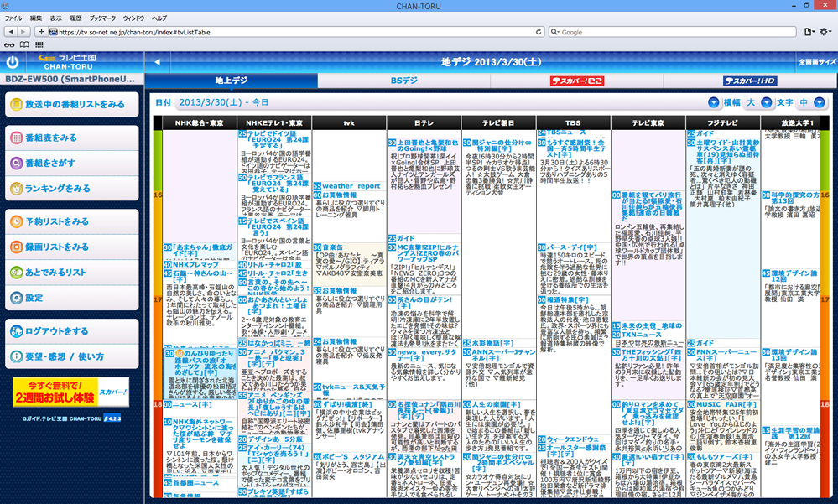Select the NHK総合・東京 channel header

tap(200, 123)
